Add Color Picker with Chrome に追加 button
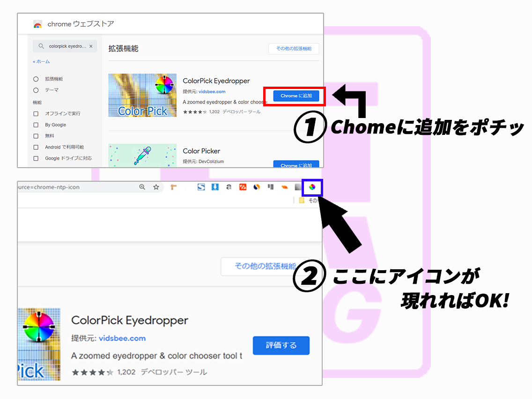This screenshot has width=532, height=399. click(x=296, y=164)
